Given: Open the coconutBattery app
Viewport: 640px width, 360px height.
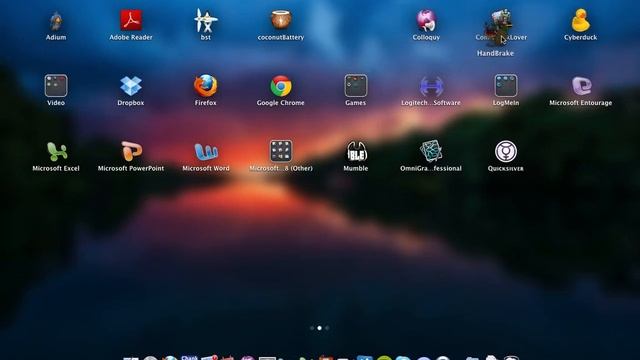Looking at the screenshot, I should (281, 20).
